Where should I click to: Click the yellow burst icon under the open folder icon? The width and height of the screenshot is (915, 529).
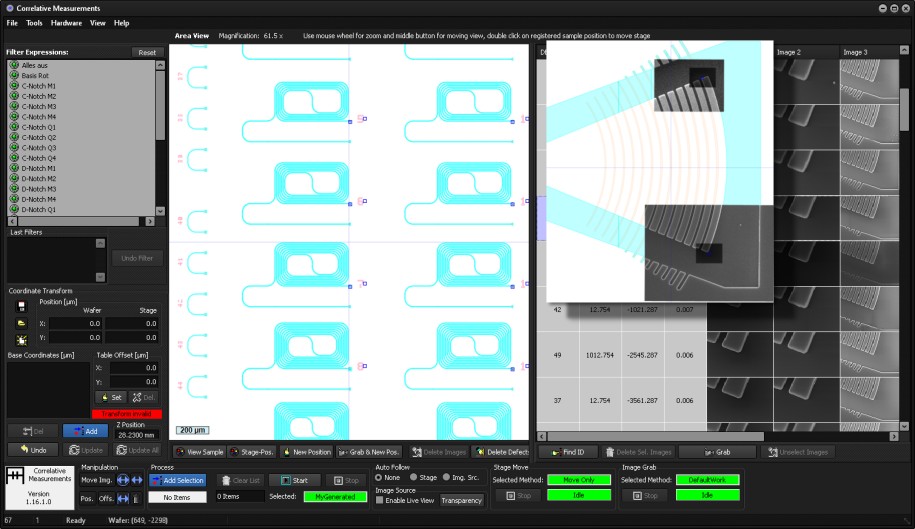[x=22, y=340]
